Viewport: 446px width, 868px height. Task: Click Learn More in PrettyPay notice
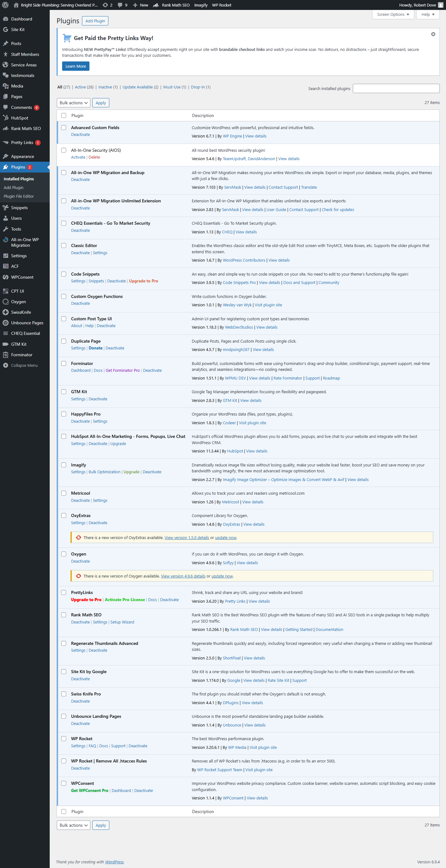[75, 66]
